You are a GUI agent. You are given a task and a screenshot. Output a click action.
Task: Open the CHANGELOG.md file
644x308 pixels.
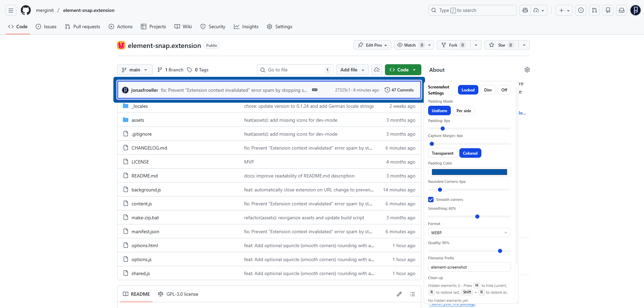(x=149, y=148)
